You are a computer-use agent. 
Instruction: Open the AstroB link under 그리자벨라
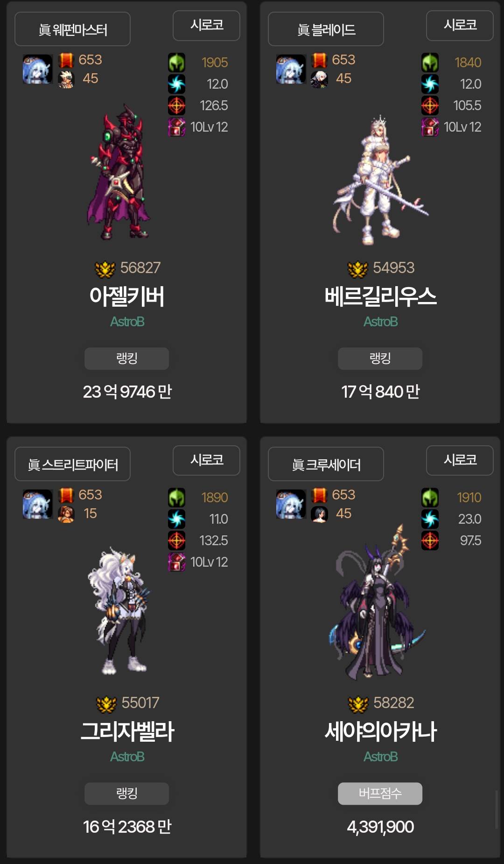pos(127,757)
